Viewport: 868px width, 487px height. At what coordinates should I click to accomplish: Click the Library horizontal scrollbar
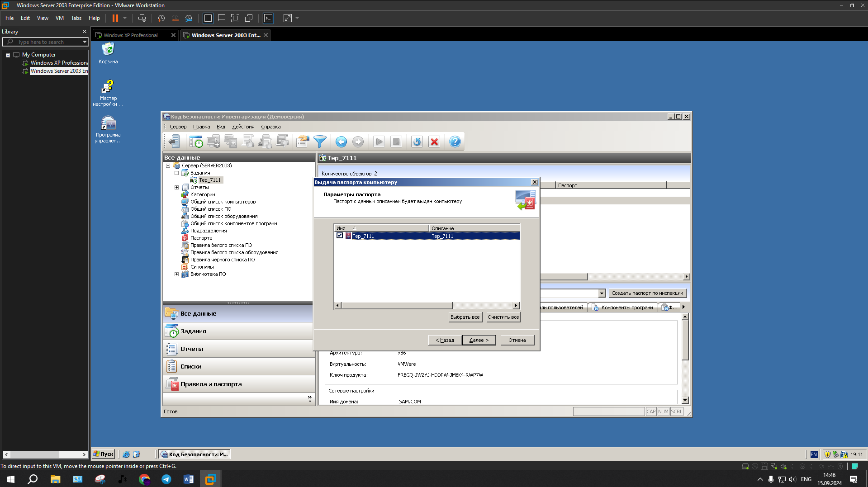45,454
